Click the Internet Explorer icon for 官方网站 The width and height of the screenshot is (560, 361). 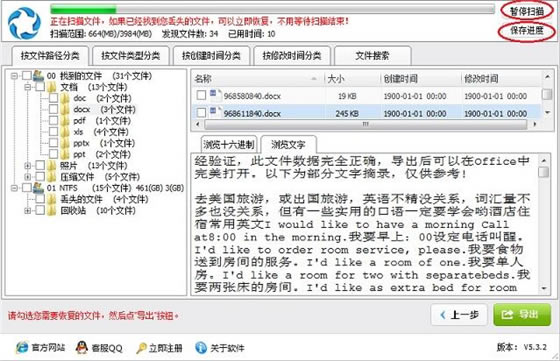pos(22,347)
